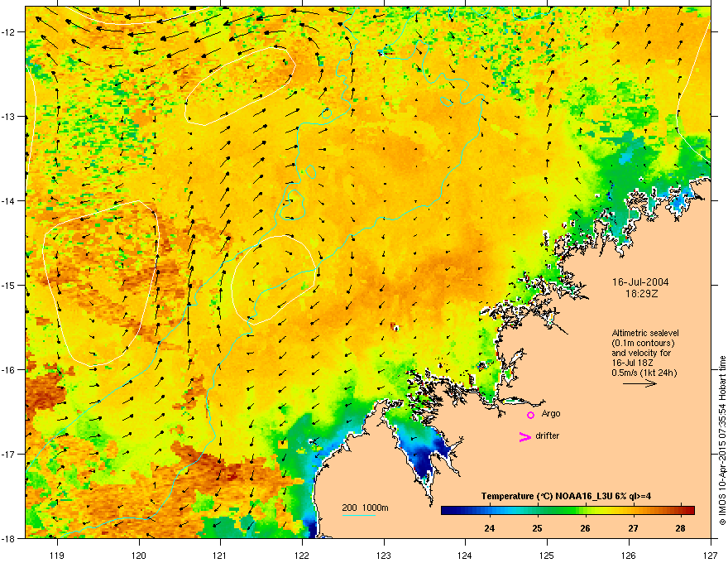Click the color bar tick label 27
The width and height of the screenshot is (728, 563).
click(x=633, y=528)
